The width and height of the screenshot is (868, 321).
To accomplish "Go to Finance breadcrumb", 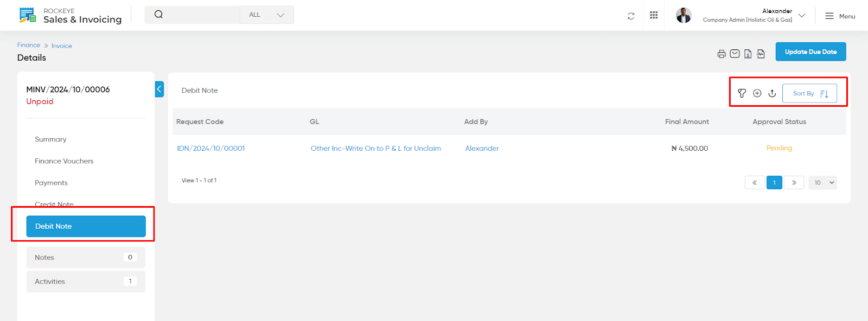I will (x=29, y=45).
